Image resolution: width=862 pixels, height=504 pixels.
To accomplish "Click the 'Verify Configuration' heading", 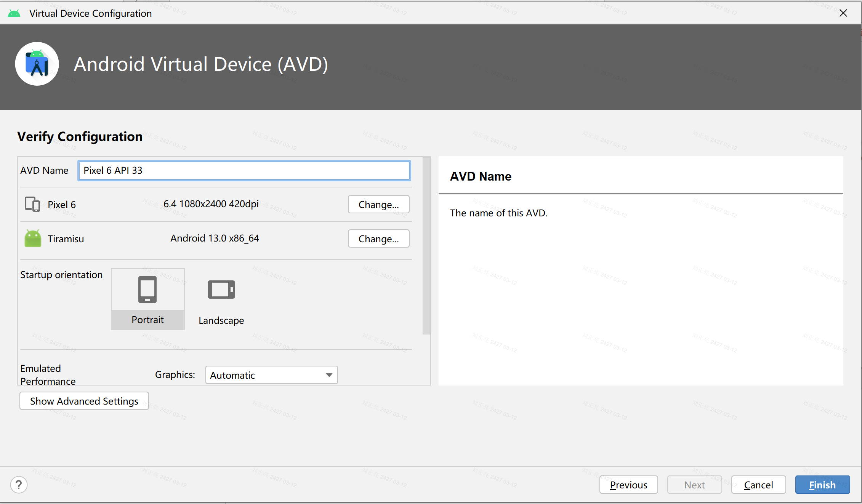I will coord(80,136).
